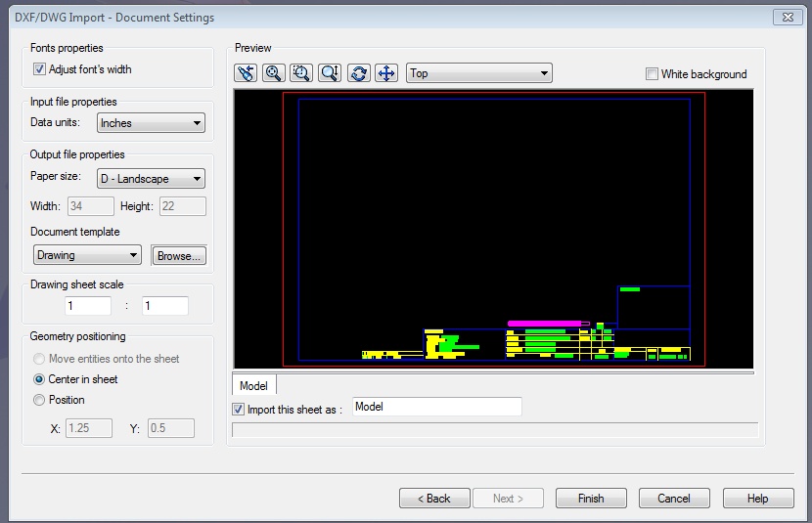Click the second drawing sheet scale field
This screenshot has height=523, width=812.
click(165, 306)
